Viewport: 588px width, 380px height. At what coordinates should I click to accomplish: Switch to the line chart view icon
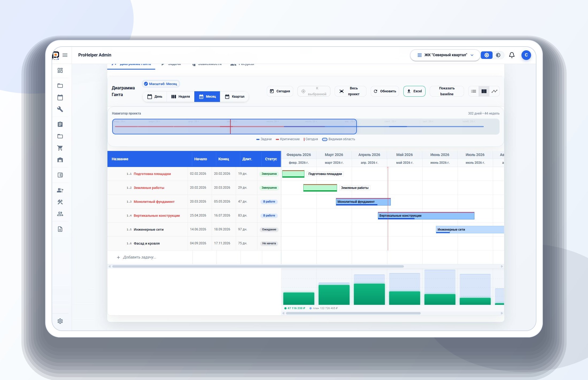(x=494, y=91)
